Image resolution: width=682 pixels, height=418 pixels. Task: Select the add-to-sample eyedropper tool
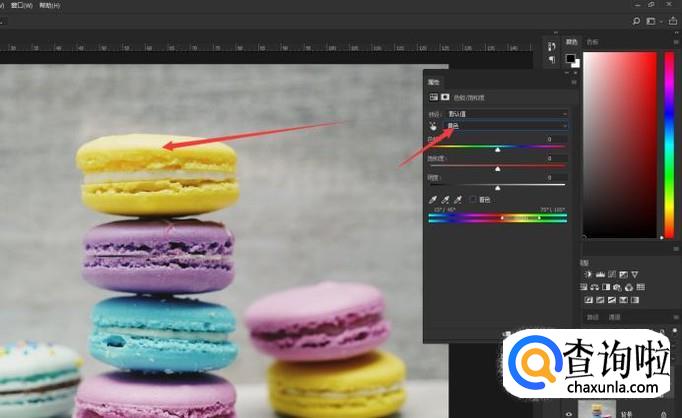445,200
